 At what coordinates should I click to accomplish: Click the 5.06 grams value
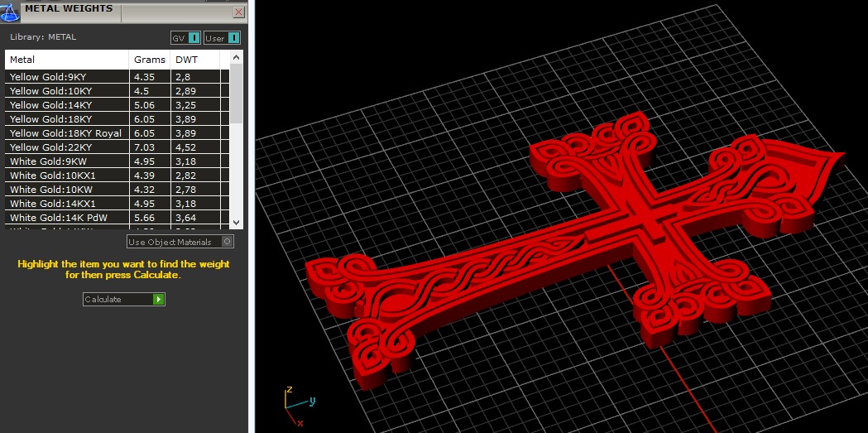tap(144, 105)
